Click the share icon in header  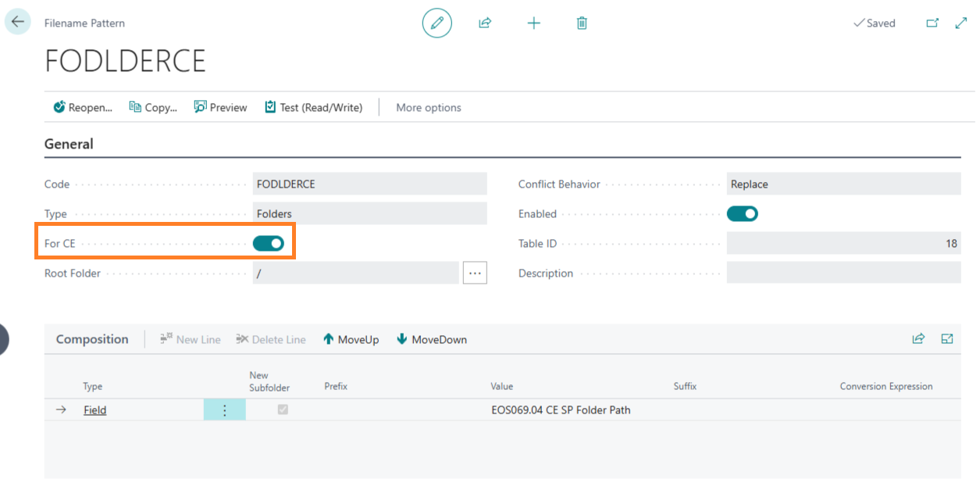pyautogui.click(x=485, y=23)
